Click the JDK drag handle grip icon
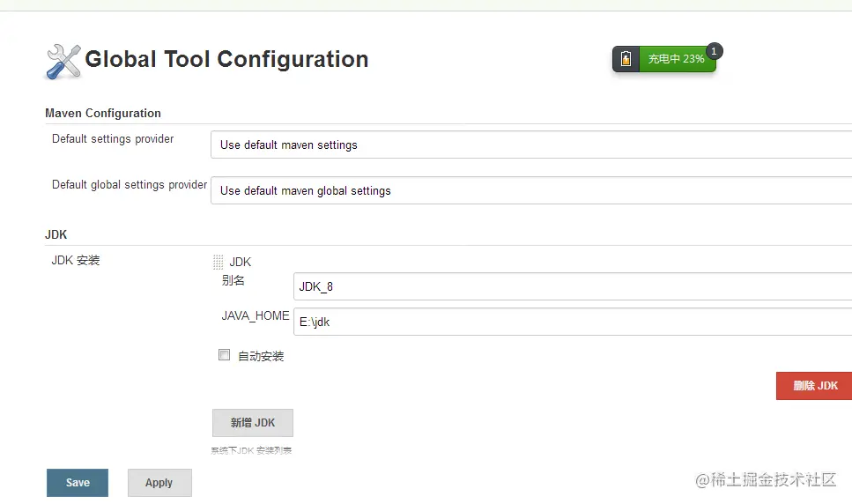Image resolution: width=852 pixels, height=504 pixels. pos(218,262)
